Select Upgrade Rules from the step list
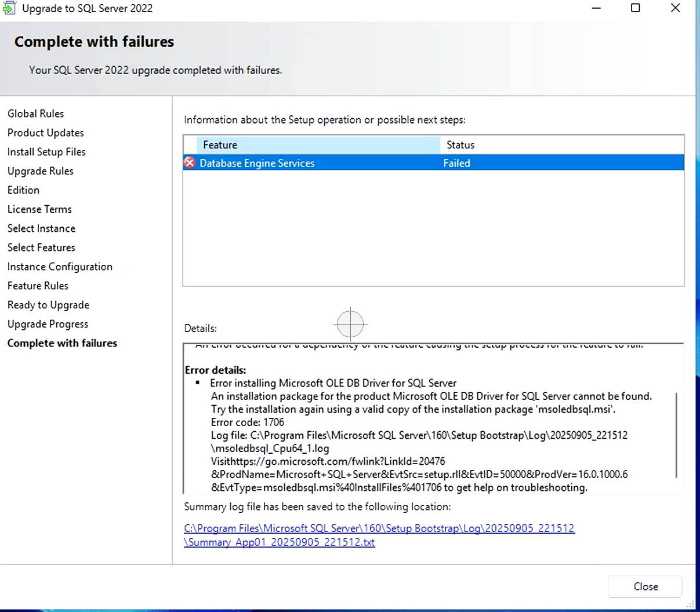The image size is (700, 612). [x=41, y=171]
